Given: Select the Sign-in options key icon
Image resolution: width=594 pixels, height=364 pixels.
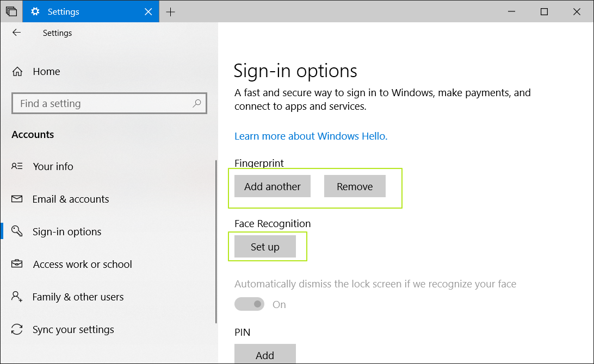Looking at the screenshot, I should pos(17,231).
